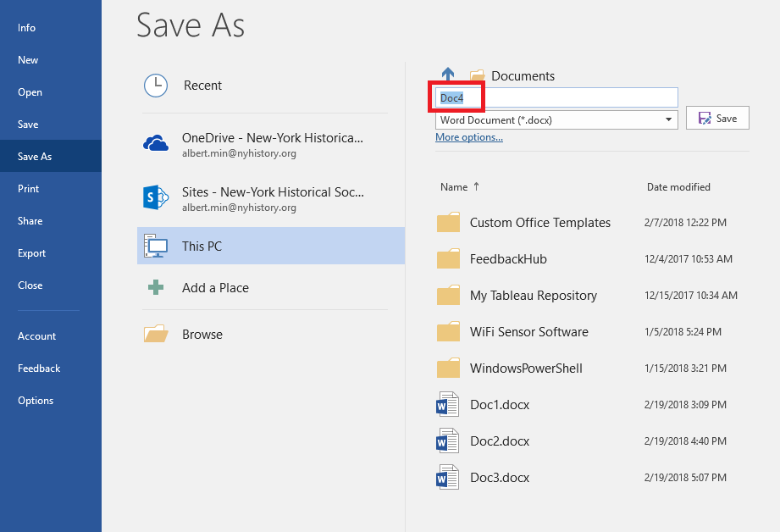The image size is (780, 532).
Task: Select the OneDrive cloud icon
Action: [x=156, y=144]
